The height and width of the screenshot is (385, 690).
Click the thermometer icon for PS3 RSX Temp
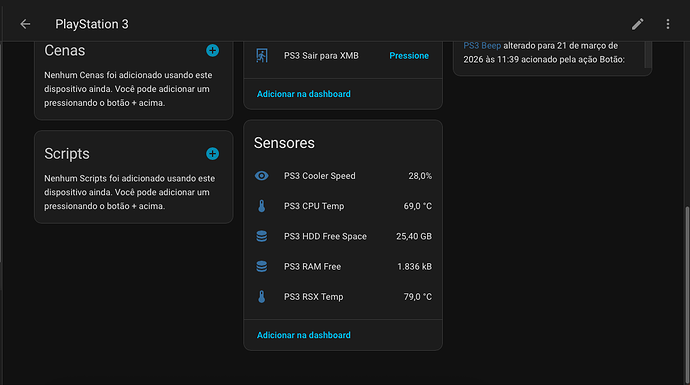261,297
